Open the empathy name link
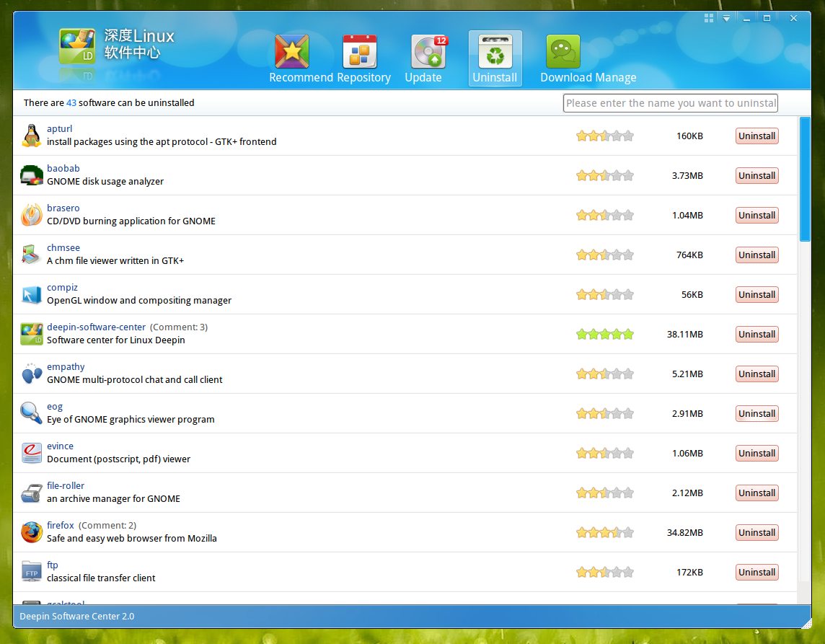825x644 pixels. coord(66,367)
